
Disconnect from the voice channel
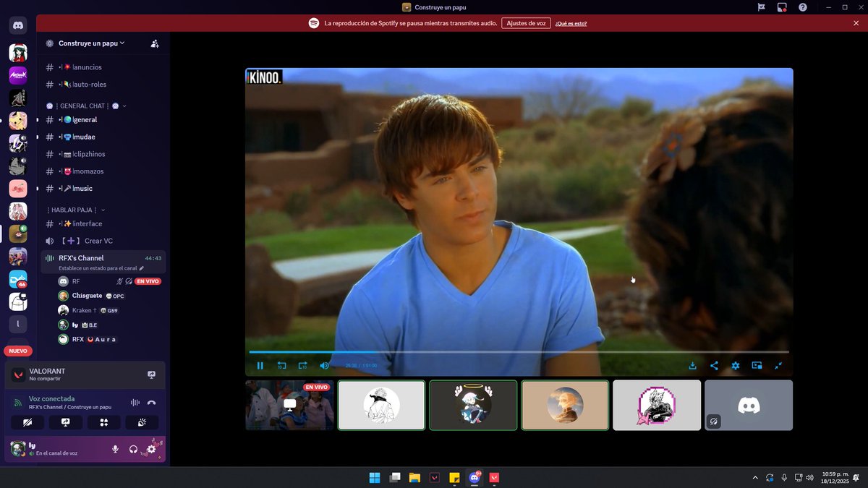[x=152, y=403]
